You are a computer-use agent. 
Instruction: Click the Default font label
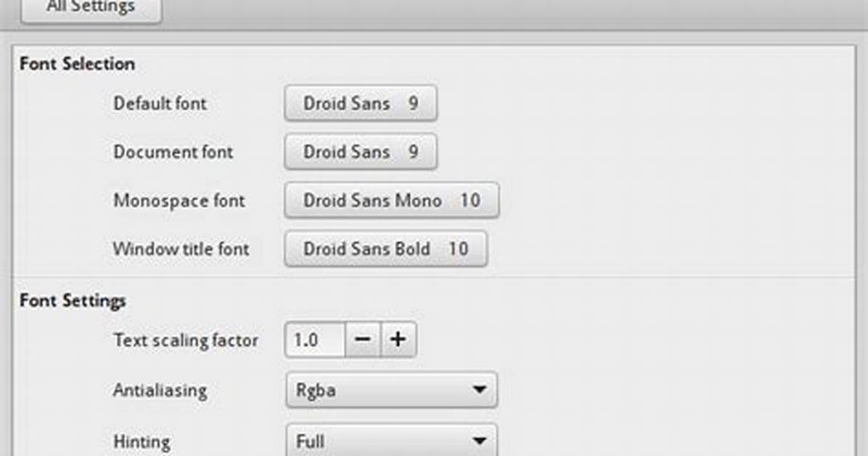[x=160, y=103]
